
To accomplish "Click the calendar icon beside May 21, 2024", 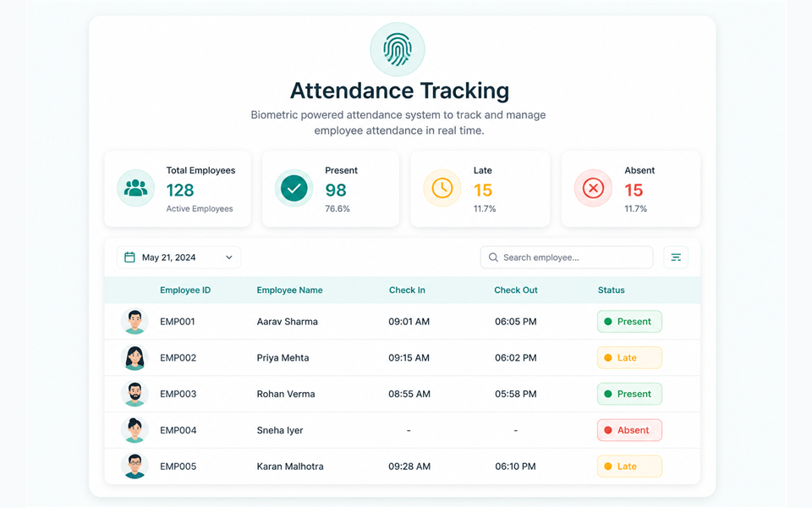I will (129, 257).
